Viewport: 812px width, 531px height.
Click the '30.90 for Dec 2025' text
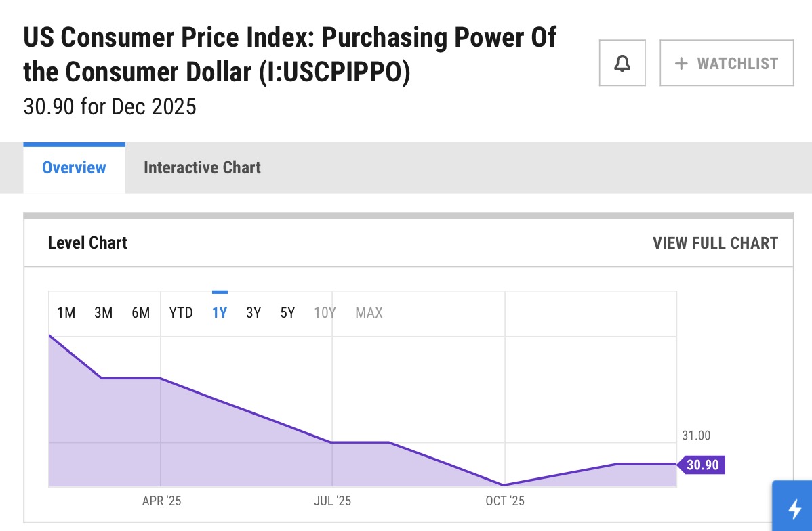click(110, 106)
